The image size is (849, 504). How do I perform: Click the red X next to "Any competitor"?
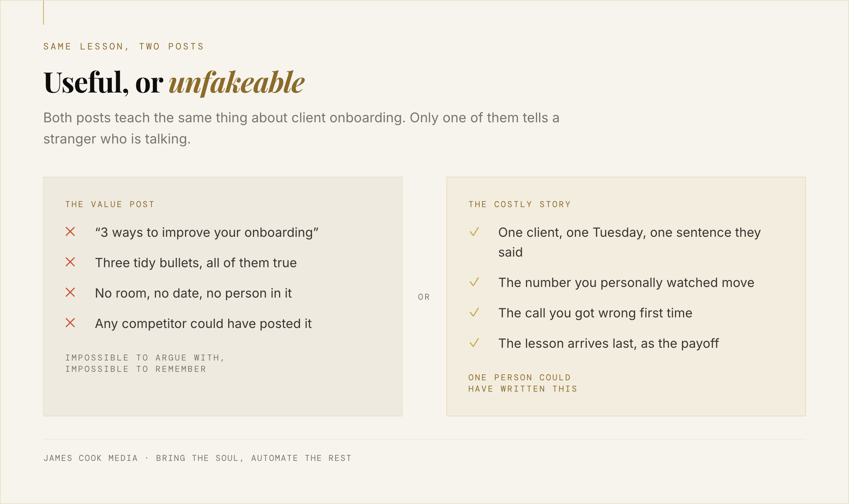(70, 323)
